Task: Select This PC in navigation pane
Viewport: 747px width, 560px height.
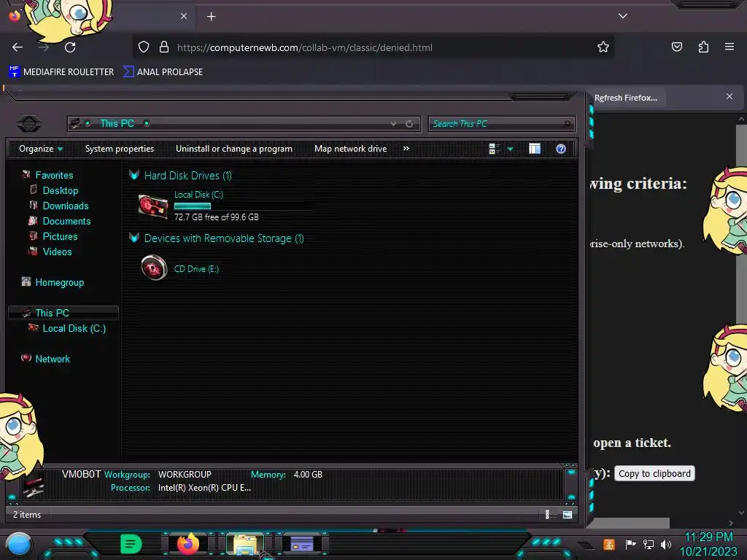Action: point(63,313)
